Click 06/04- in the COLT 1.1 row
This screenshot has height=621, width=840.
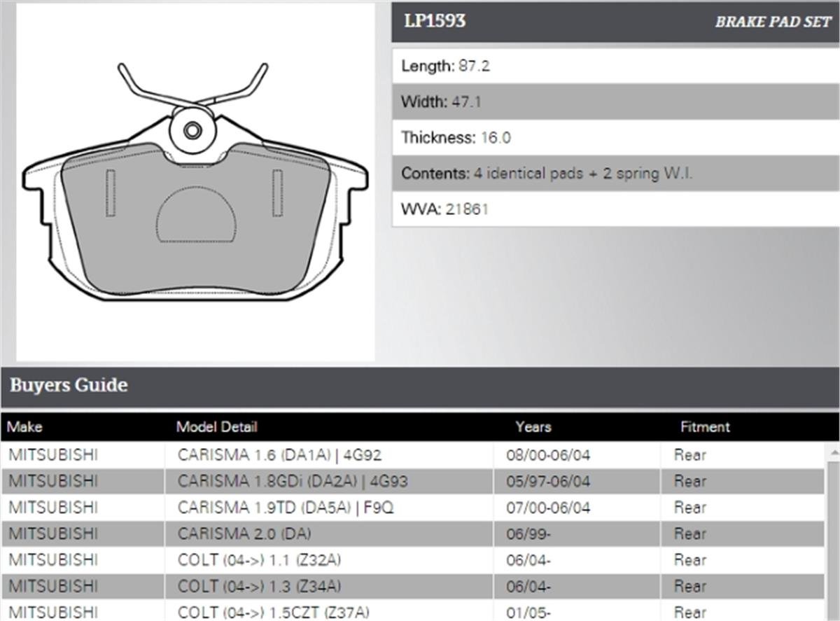(528, 560)
